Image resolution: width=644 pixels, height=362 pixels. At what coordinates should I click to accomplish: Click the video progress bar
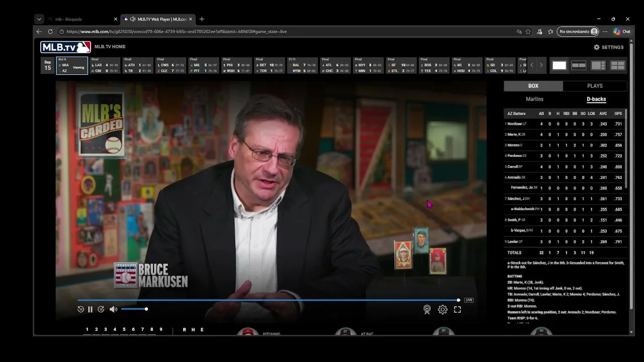pos(268,300)
